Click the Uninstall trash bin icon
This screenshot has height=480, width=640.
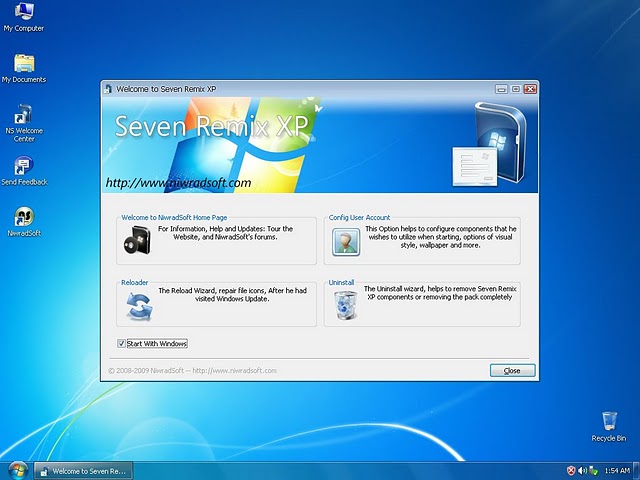tap(345, 305)
